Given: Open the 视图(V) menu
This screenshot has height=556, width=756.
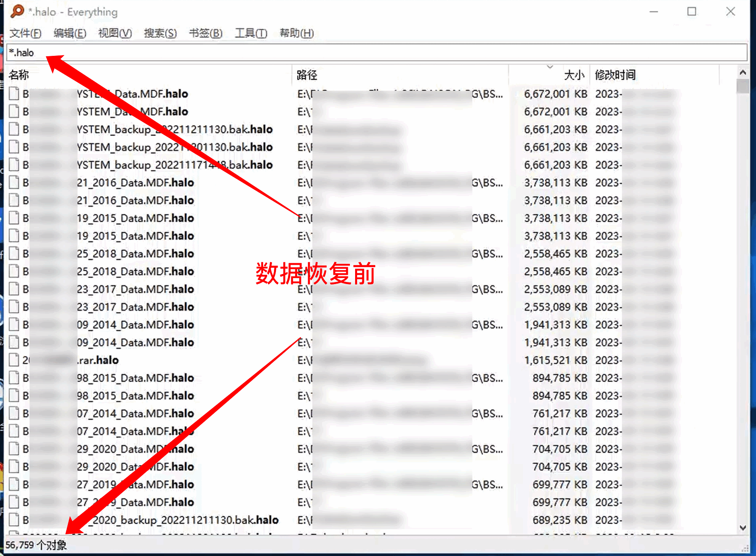Looking at the screenshot, I should (115, 33).
